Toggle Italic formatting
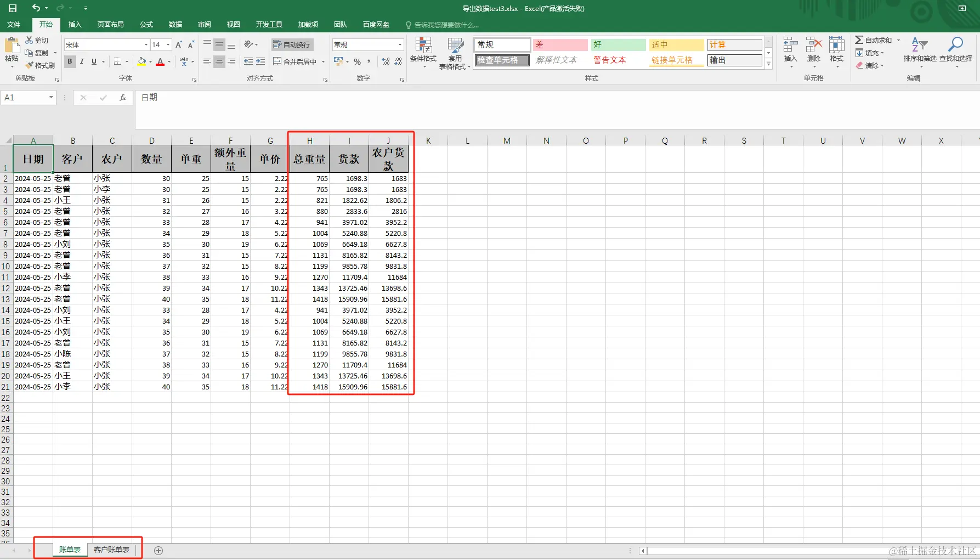The width and height of the screenshot is (980, 560). 82,61
